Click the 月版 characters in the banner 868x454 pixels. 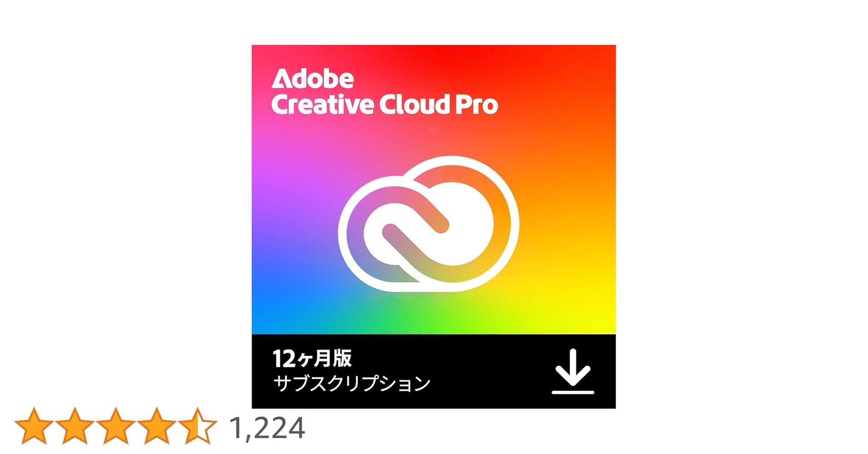pos(333,359)
